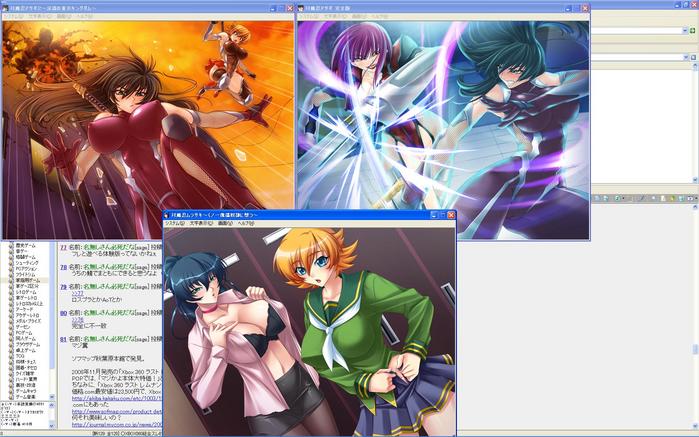Viewport: 699px width, 437px height.
Task: Follow the >>77 reply anchor in post 79
Action: tap(78, 293)
